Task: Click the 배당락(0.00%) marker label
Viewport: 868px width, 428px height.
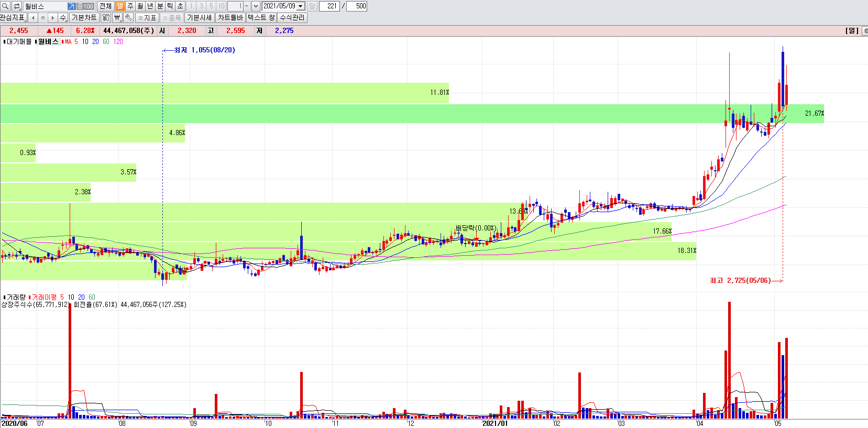Action: pyautogui.click(x=476, y=228)
